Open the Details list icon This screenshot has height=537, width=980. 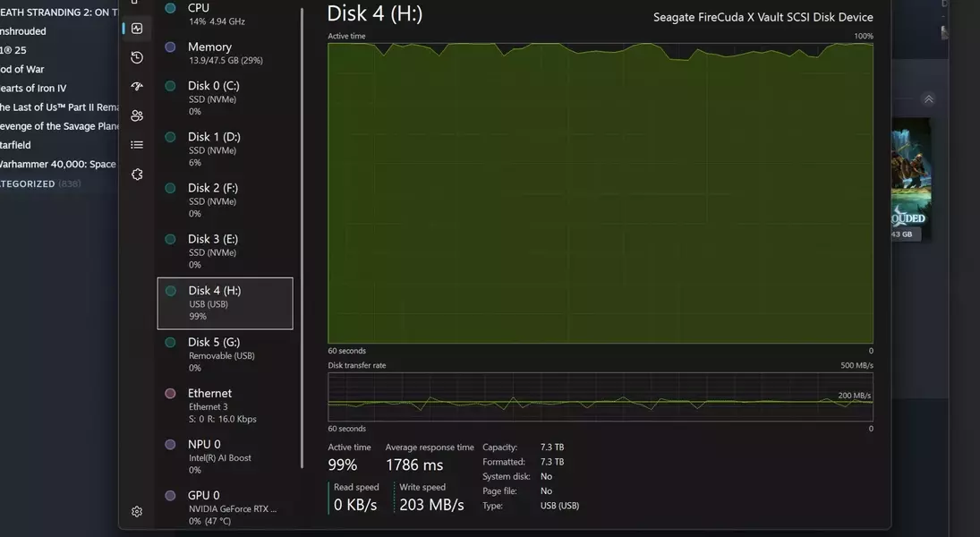137,144
